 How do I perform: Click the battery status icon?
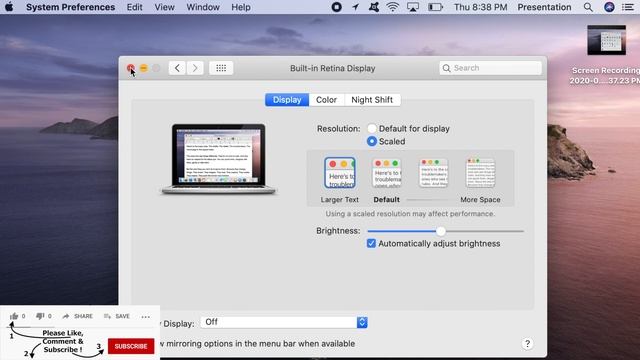(436, 7)
